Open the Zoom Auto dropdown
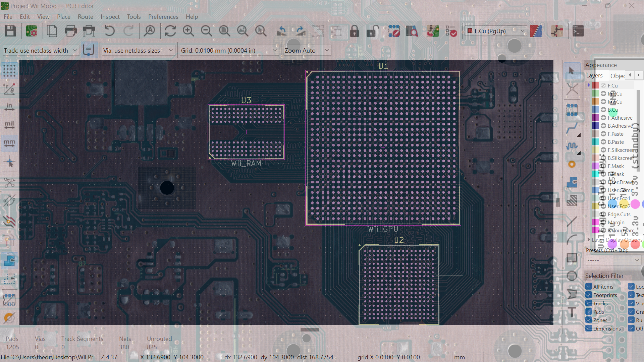The image size is (644, 362). point(307,50)
